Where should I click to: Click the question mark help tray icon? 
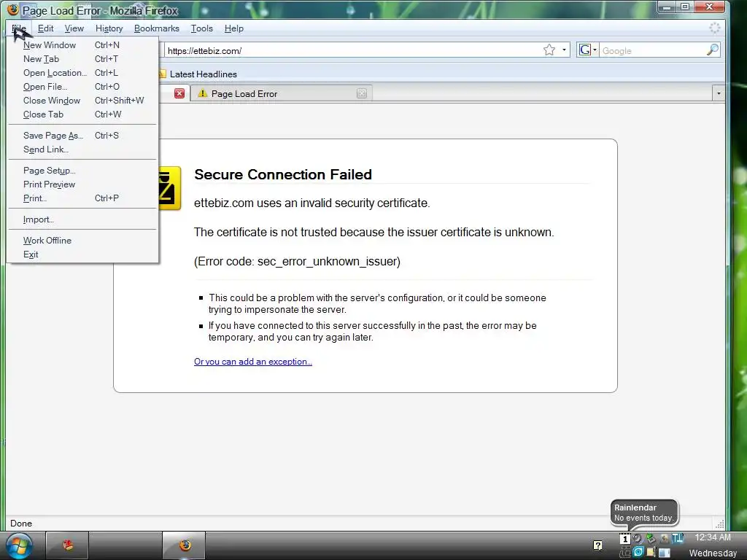(597, 545)
